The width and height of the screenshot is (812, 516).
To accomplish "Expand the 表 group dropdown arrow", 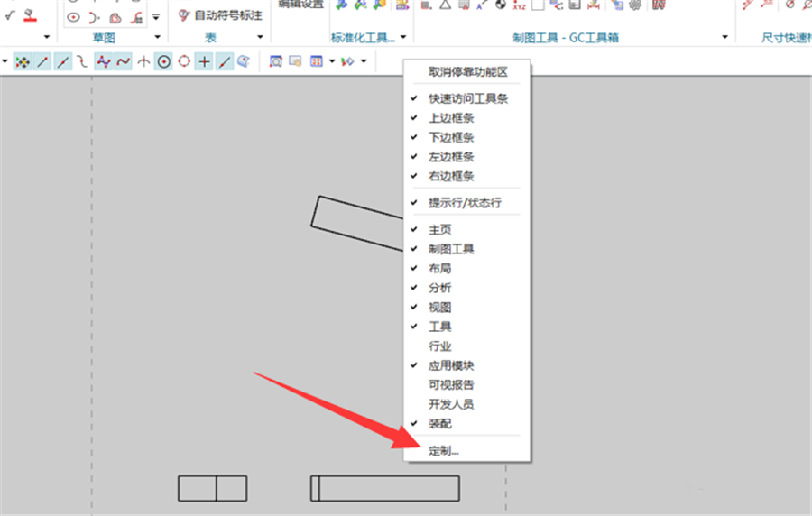I will pyautogui.click(x=260, y=37).
